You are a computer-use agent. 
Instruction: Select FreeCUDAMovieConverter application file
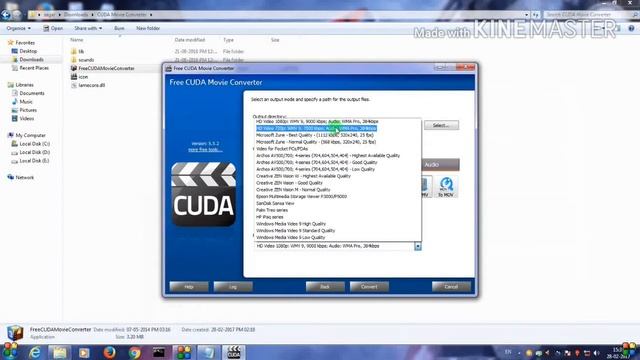click(x=106, y=68)
